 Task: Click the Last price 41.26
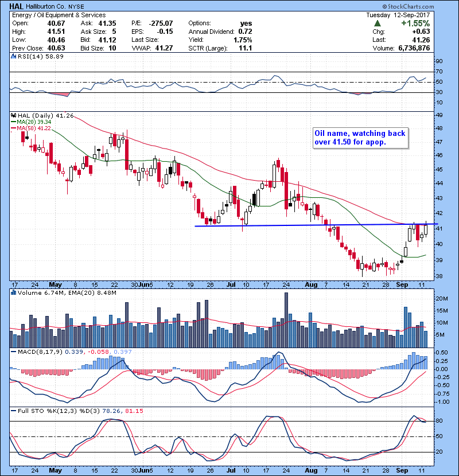click(x=421, y=40)
